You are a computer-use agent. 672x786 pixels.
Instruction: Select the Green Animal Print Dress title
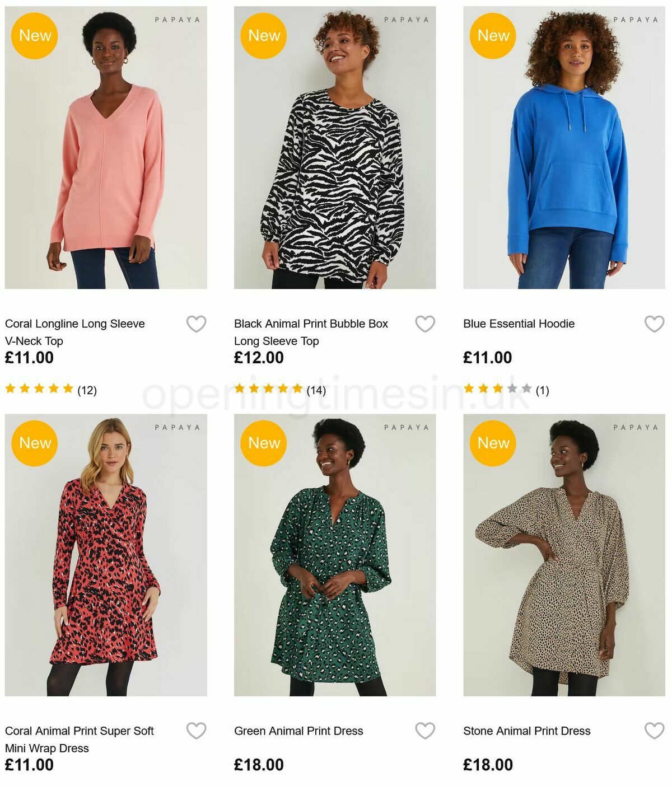click(298, 731)
